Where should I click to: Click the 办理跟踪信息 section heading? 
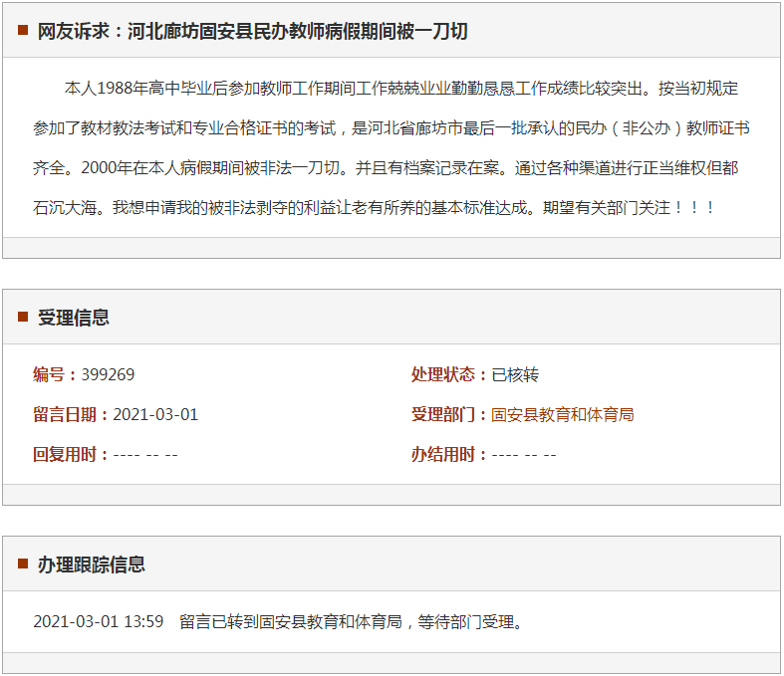click(x=92, y=564)
